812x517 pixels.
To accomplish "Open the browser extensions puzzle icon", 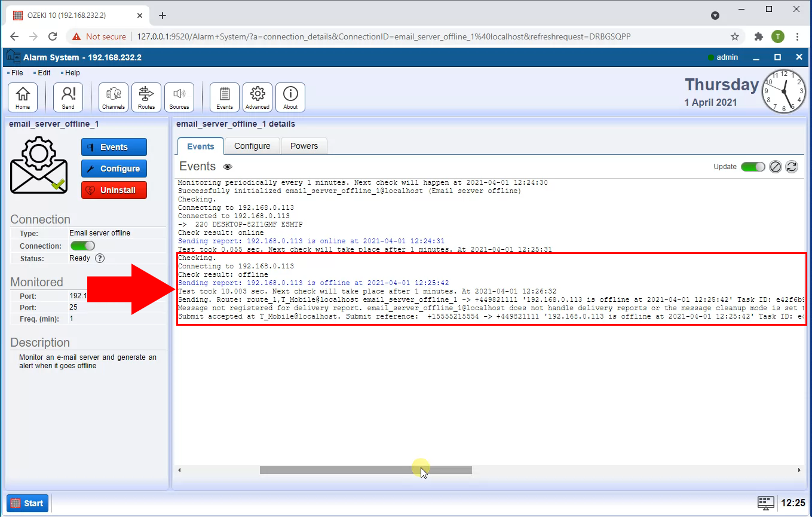I will pyautogui.click(x=759, y=36).
